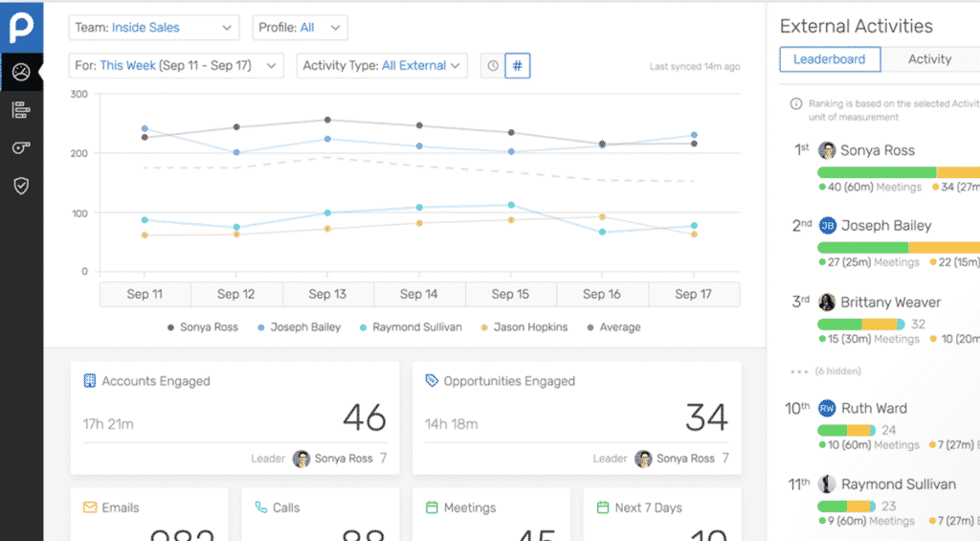Viewport: 980px width, 541px height.
Task: Click leader avatar in Accounts Engaged card
Action: pos(301,459)
